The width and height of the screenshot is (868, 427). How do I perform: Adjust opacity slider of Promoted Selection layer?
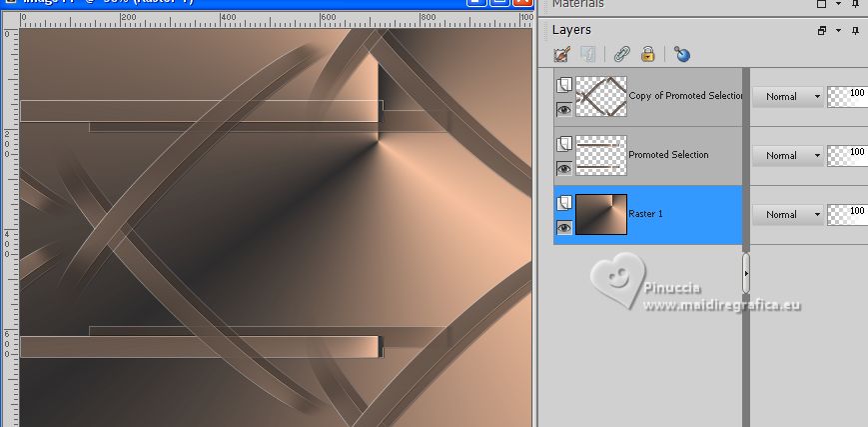tap(847, 156)
